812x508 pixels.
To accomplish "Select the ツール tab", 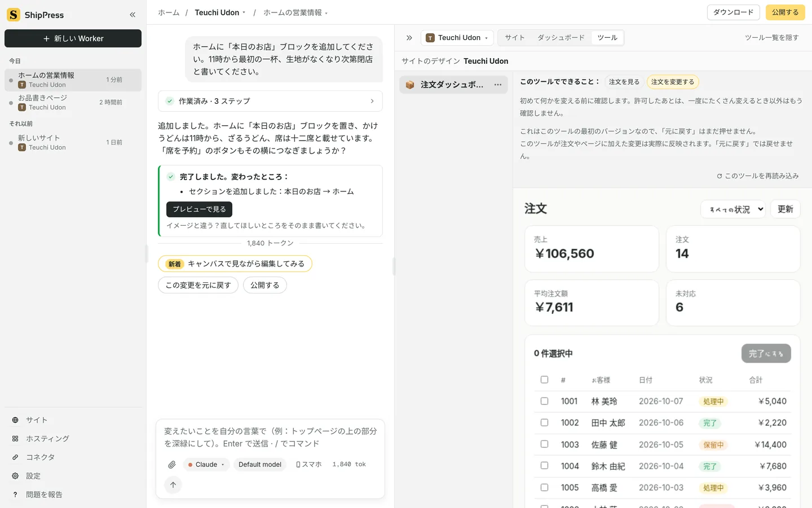I will click(607, 38).
